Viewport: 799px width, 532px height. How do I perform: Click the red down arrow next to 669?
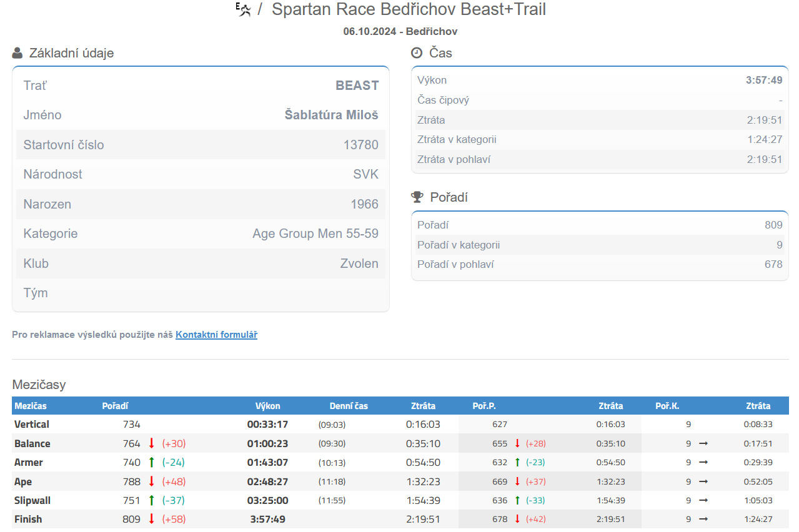(x=517, y=481)
